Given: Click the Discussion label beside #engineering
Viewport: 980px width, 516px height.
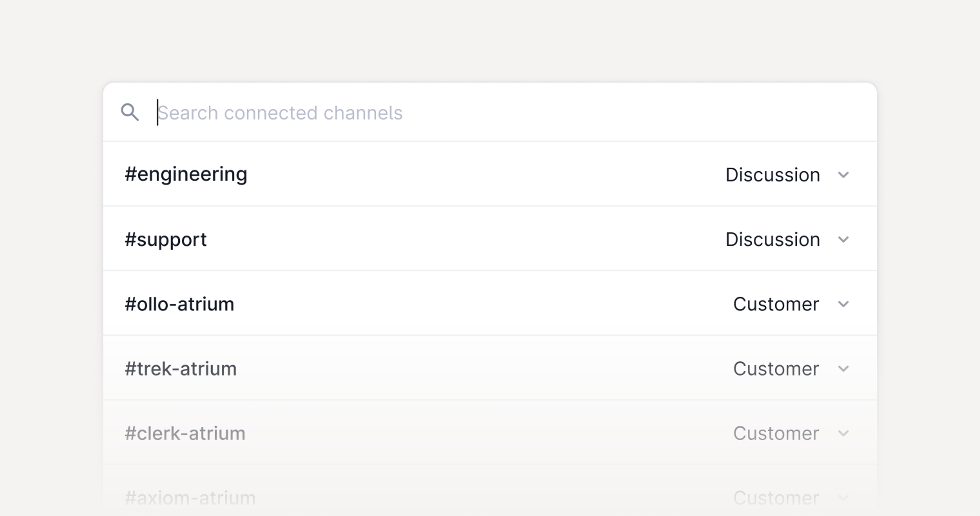Looking at the screenshot, I should point(772,175).
